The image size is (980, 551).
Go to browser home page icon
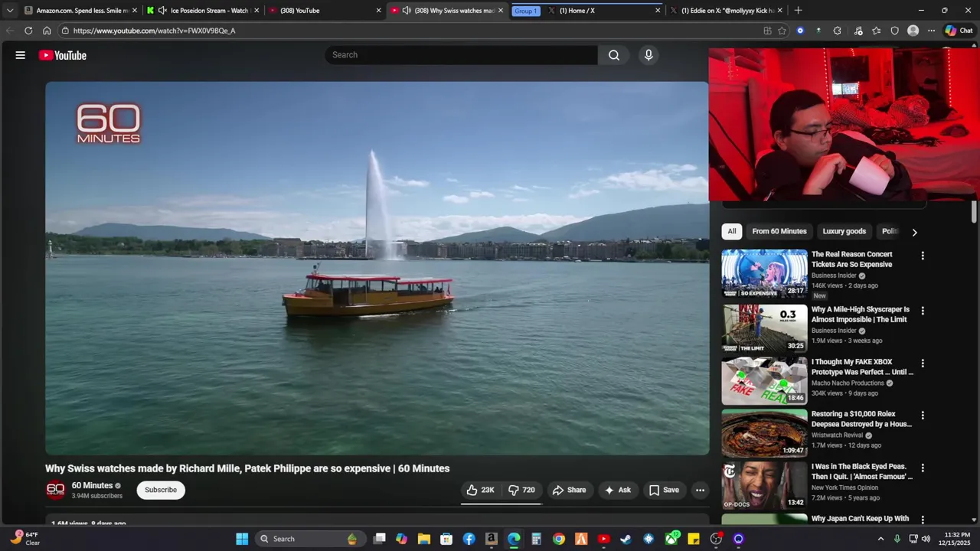point(47,31)
